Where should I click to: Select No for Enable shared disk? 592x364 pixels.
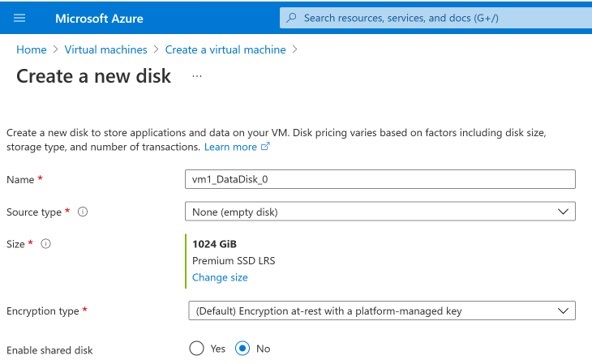242,349
